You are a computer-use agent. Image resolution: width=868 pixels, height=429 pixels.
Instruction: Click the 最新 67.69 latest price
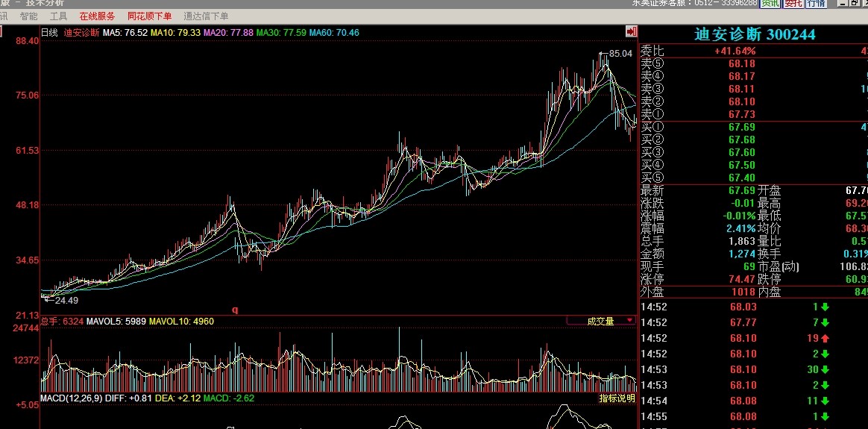[x=742, y=191]
